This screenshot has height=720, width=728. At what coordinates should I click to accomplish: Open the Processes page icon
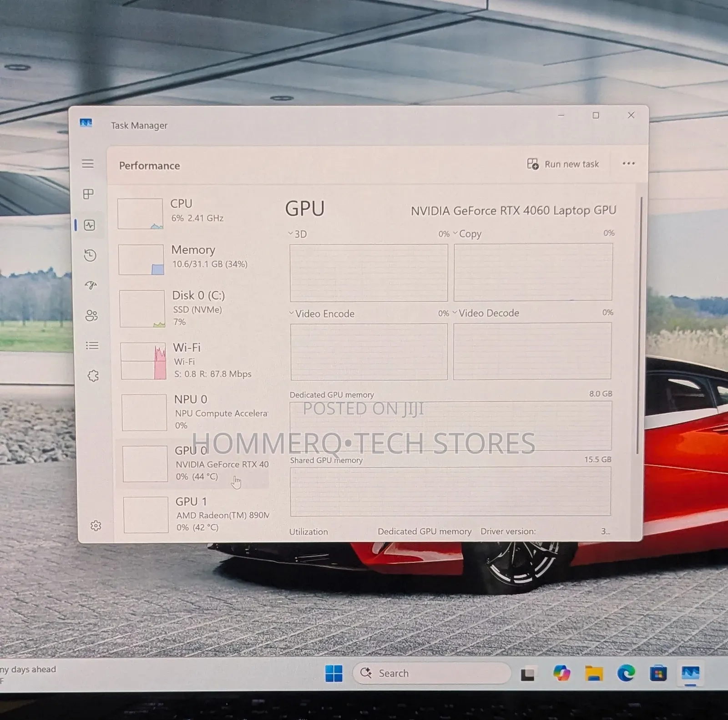89,194
